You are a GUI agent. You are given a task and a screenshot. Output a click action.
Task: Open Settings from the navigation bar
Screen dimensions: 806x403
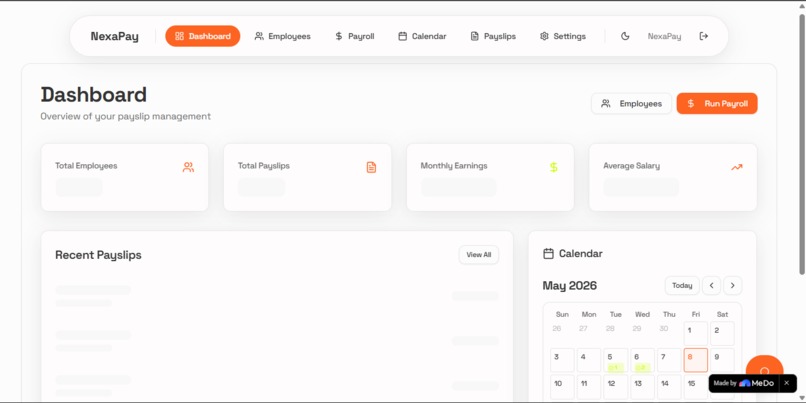coord(562,36)
